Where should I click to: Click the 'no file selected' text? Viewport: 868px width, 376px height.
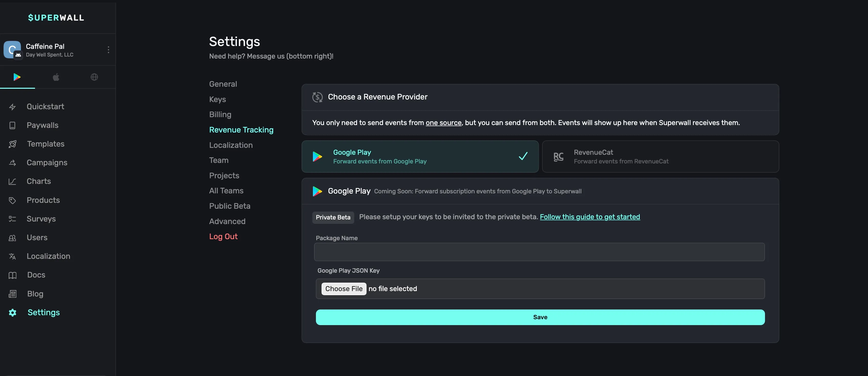[393, 289]
